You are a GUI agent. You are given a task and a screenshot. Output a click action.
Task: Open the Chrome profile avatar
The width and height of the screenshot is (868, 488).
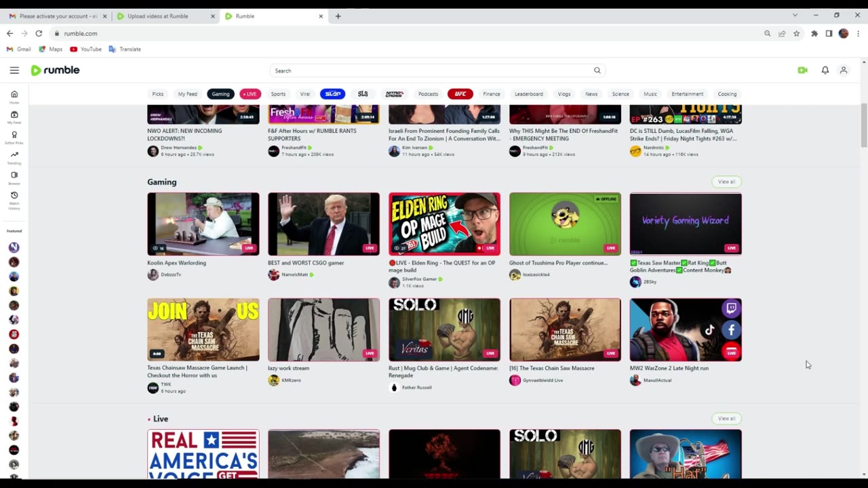[x=844, y=33]
